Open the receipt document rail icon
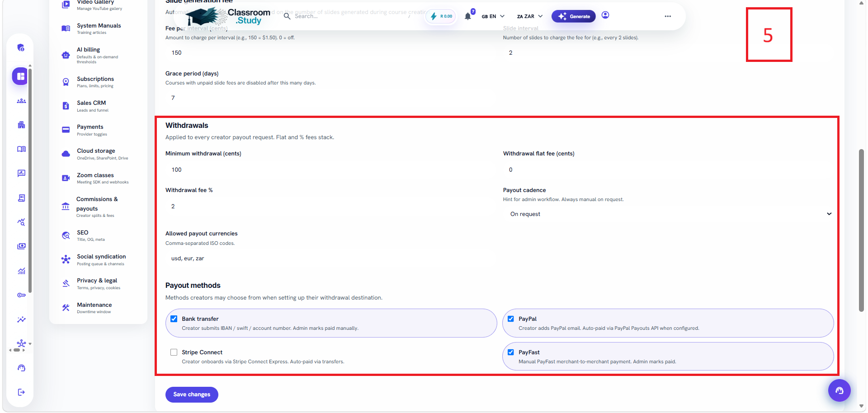868x413 pixels. point(21,198)
